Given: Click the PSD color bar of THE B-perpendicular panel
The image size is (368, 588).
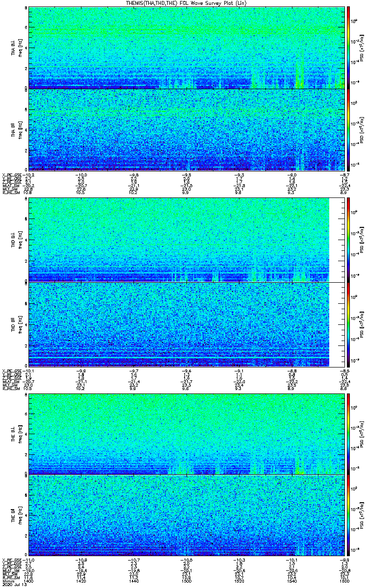Looking at the screenshot, I should coord(349,434).
